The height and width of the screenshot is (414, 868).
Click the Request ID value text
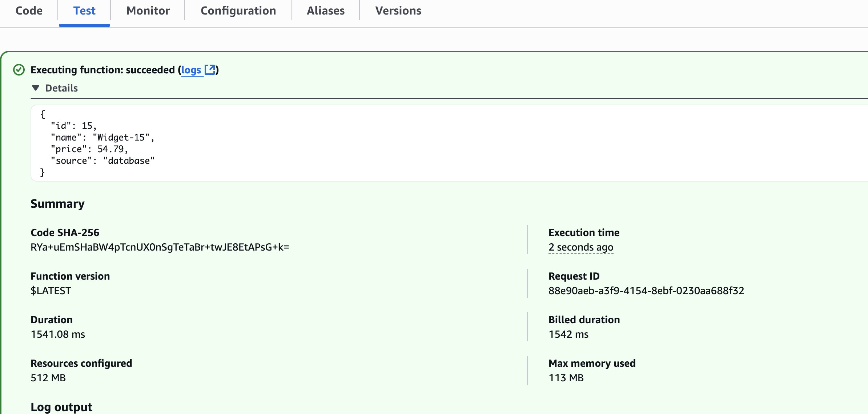pyautogui.click(x=646, y=291)
